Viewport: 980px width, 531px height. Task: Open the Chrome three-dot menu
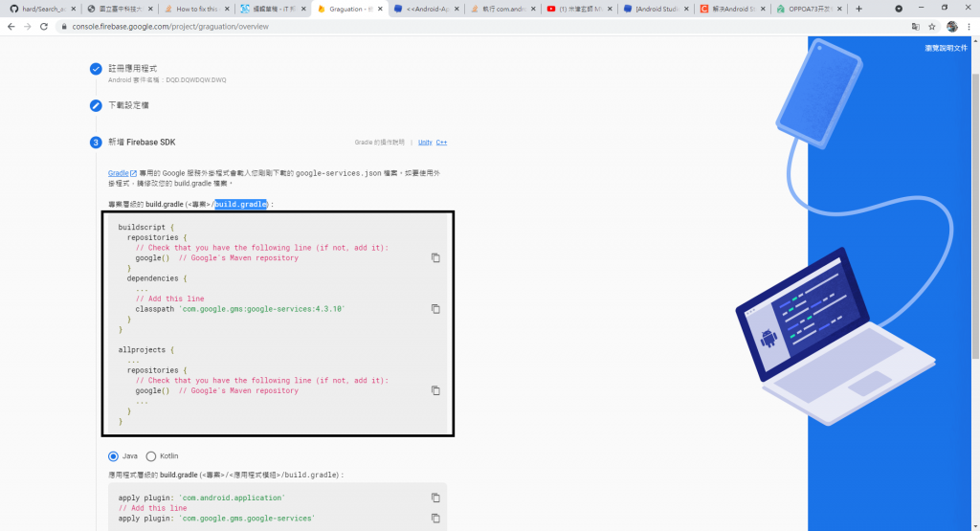pos(969,26)
